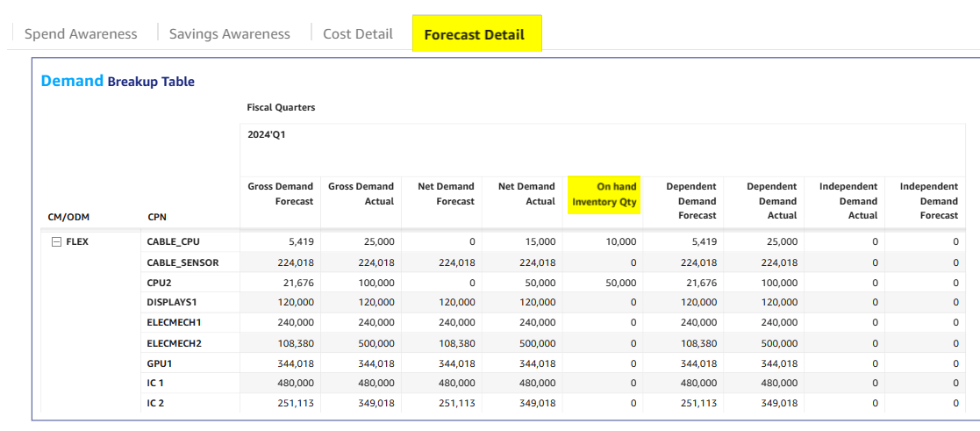This screenshot has width=980, height=431.
Task: Select the Independent Demand Forecast header
Action: coord(929,201)
